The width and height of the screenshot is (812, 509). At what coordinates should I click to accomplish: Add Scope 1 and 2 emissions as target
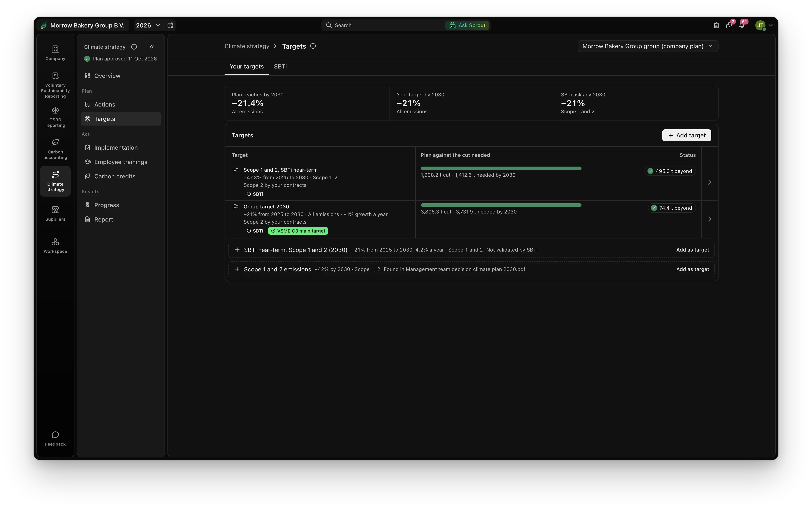point(693,269)
